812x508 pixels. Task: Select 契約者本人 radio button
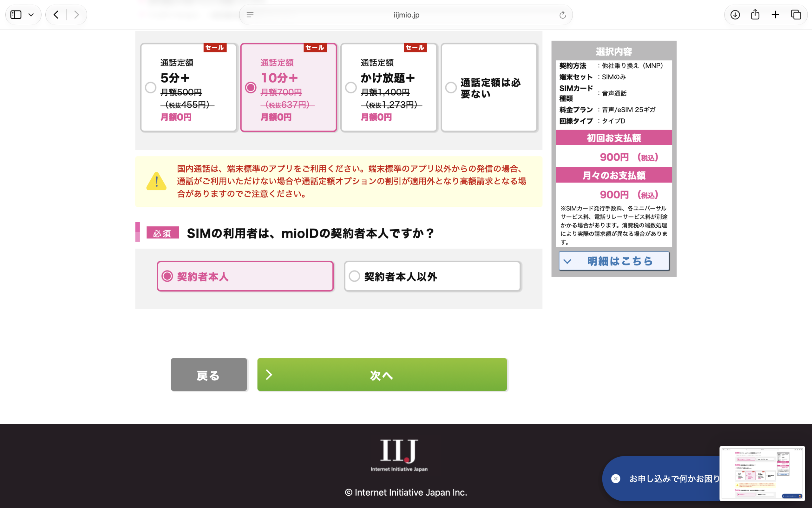pyautogui.click(x=167, y=276)
